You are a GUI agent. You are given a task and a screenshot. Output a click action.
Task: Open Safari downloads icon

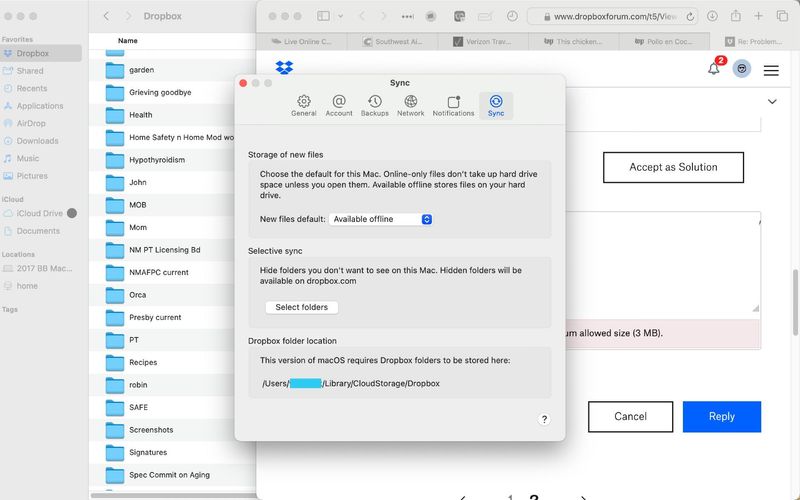point(712,16)
